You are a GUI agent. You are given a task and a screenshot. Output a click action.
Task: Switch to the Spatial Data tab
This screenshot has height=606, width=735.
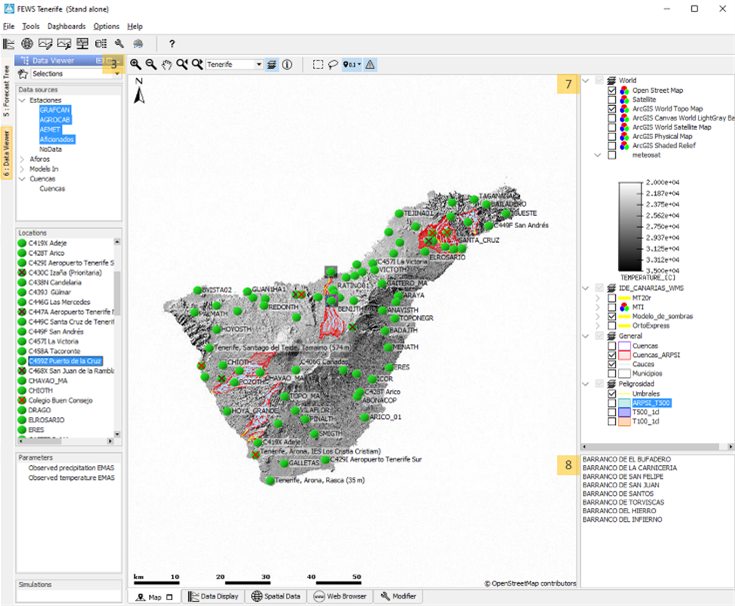(x=278, y=596)
